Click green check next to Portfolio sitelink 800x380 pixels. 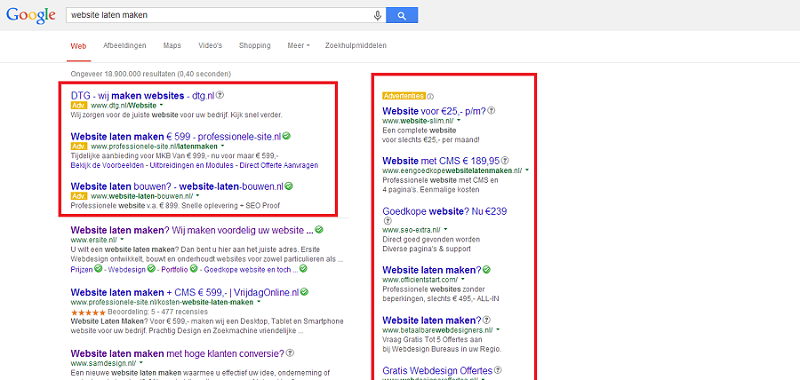point(193,268)
